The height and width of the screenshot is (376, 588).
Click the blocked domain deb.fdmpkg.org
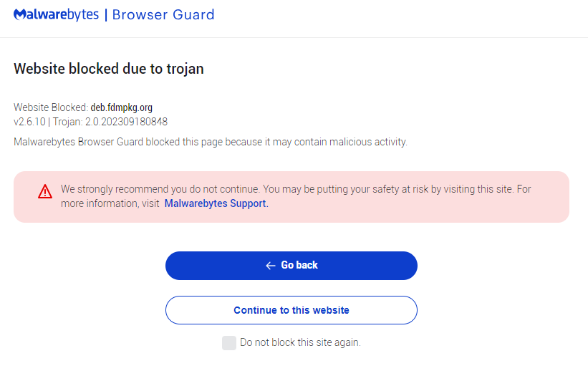pyautogui.click(x=121, y=107)
